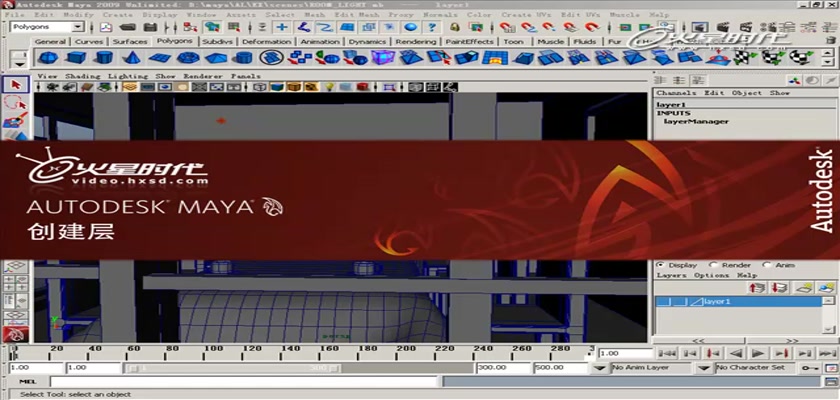Select the Anim layer radio button
Screen dimensions: 840x400
click(765, 265)
